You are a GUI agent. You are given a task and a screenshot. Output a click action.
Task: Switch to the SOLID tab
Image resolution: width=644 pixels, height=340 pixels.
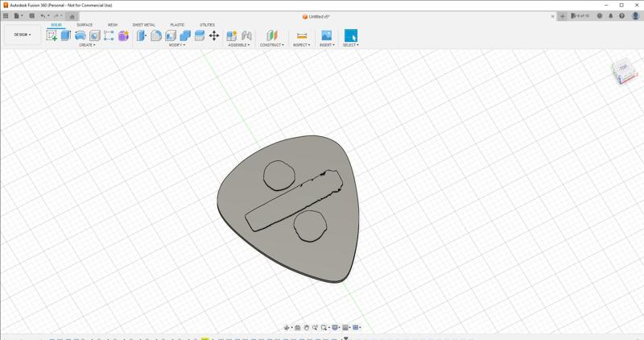[x=56, y=25]
